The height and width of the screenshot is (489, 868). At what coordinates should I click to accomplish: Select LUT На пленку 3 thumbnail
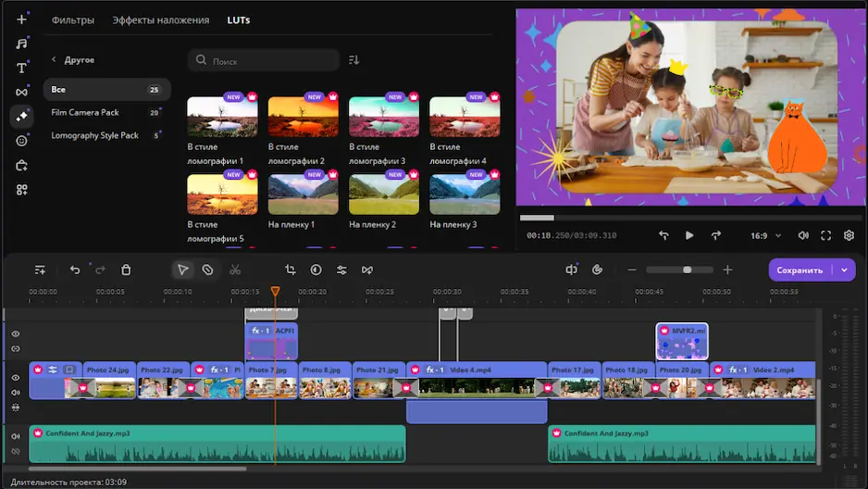(x=465, y=194)
